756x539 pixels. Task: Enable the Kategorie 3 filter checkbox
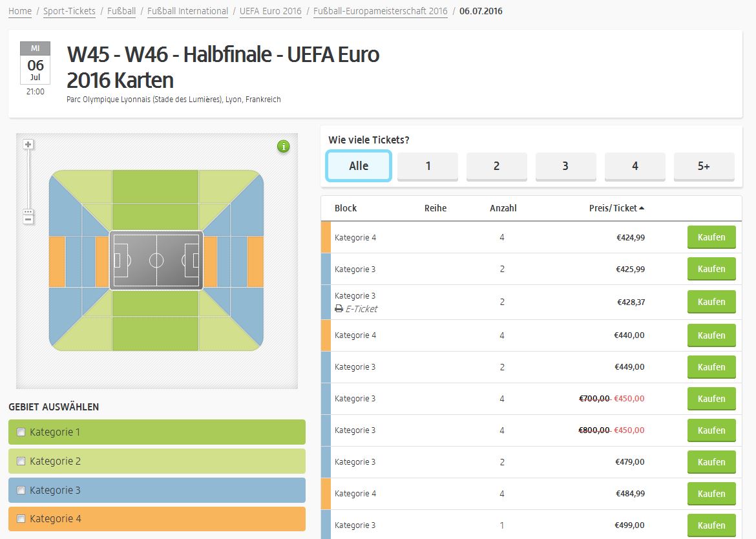click(x=21, y=491)
